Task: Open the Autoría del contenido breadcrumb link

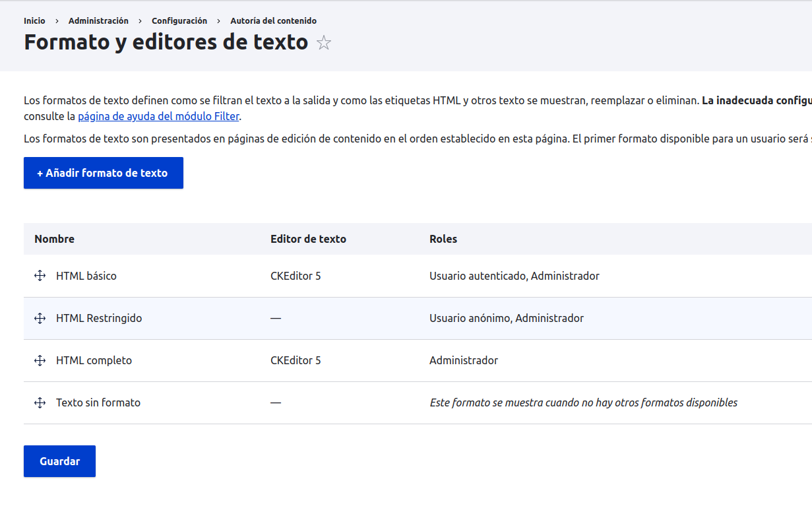Action: click(273, 21)
